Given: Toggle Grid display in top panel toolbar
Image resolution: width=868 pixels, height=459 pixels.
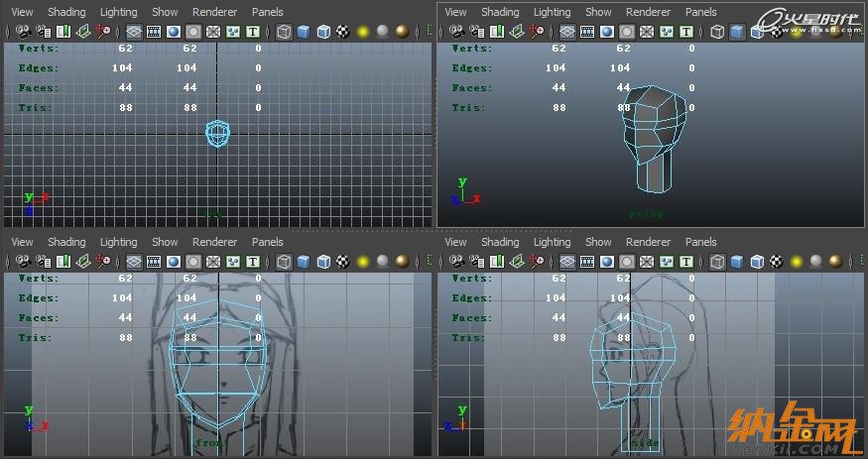Looking at the screenshot, I should [x=133, y=32].
